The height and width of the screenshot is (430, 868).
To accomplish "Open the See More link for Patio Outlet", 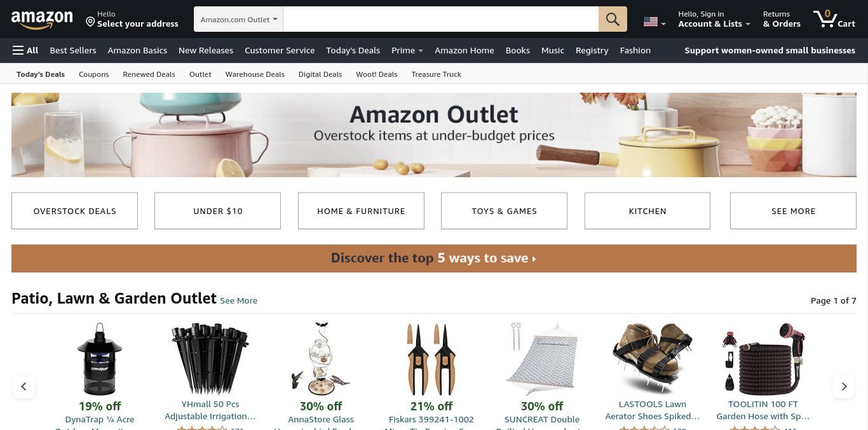I will [x=239, y=300].
